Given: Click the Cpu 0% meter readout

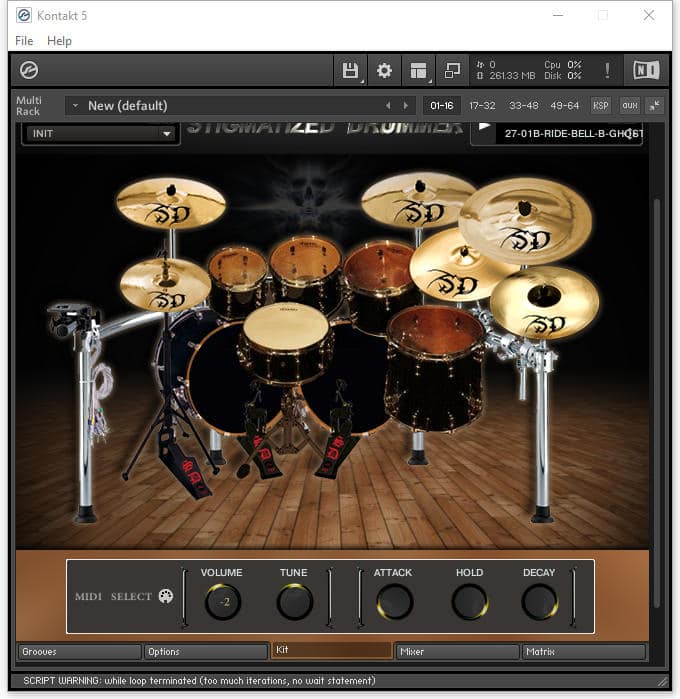Looking at the screenshot, I should pyautogui.click(x=563, y=65).
